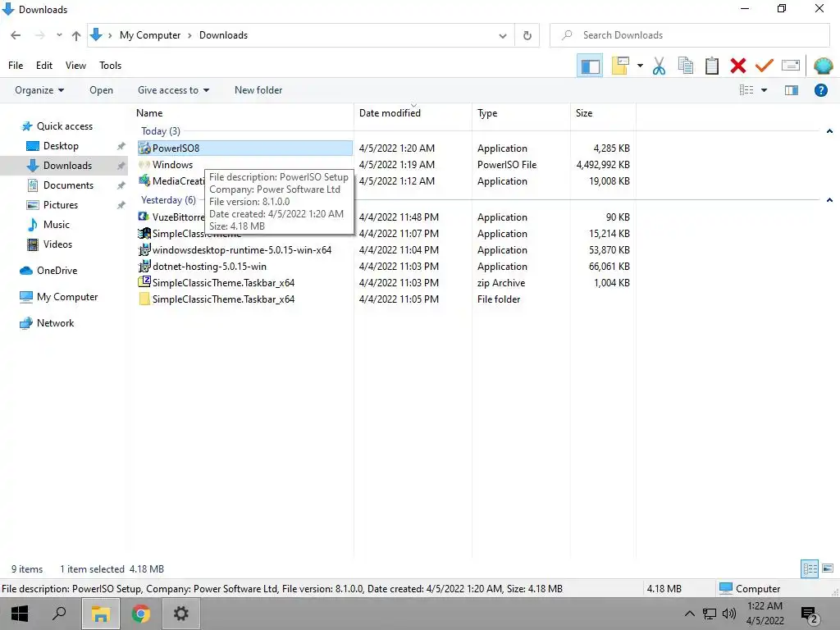Image resolution: width=840 pixels, height=630 pixels.
Task: Select the Windows PowerISO File row
Action: point(384,165)
